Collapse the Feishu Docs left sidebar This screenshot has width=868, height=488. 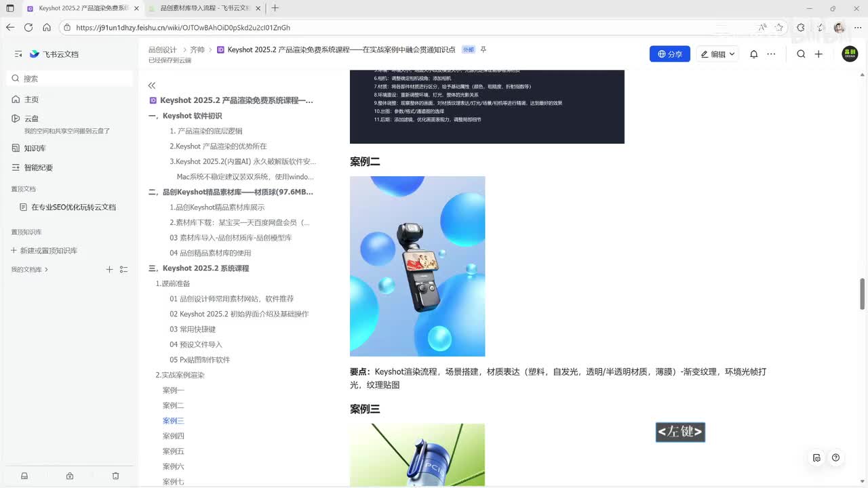pos(17,54)
